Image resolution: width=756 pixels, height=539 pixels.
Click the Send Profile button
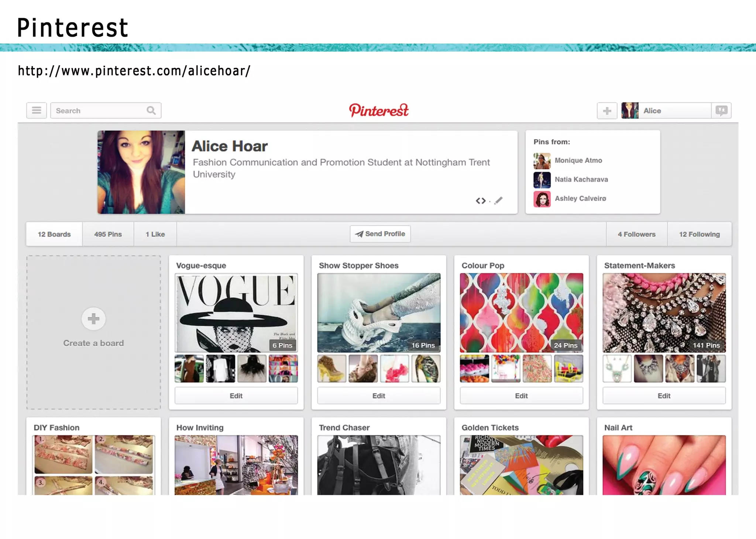[380, 234]
